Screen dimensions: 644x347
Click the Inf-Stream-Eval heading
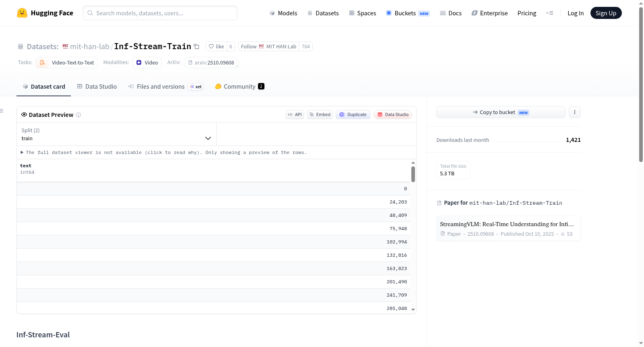(43, 335)
